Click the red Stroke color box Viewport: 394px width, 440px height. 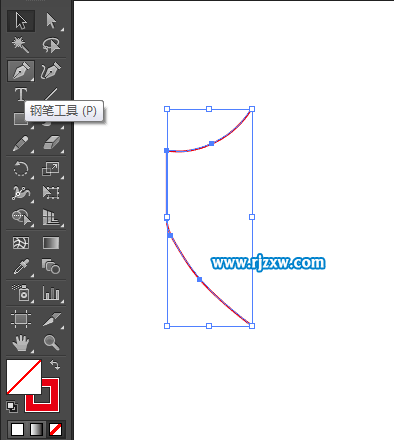[x=50, y=403]
